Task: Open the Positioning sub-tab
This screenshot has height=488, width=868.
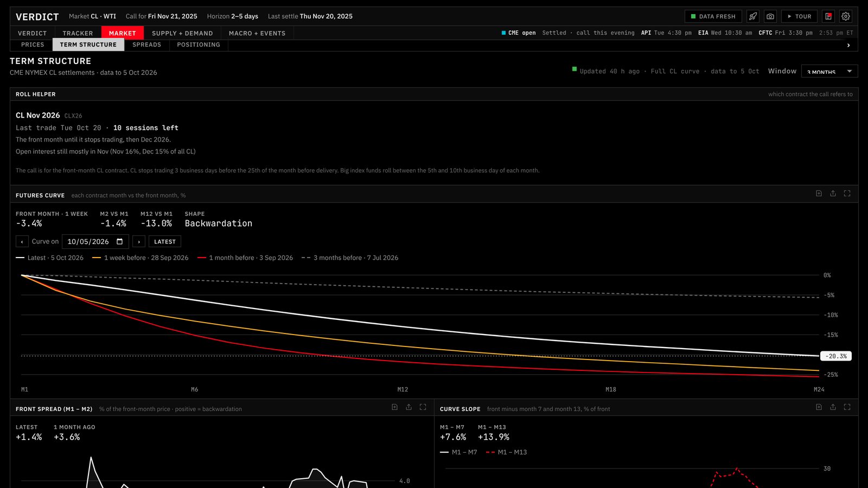Action: coord(199,44)
